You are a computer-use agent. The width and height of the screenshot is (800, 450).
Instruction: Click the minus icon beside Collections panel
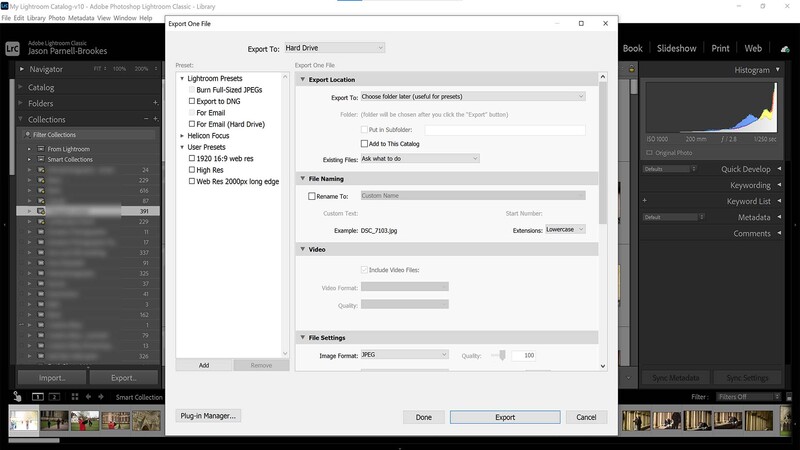146,118
